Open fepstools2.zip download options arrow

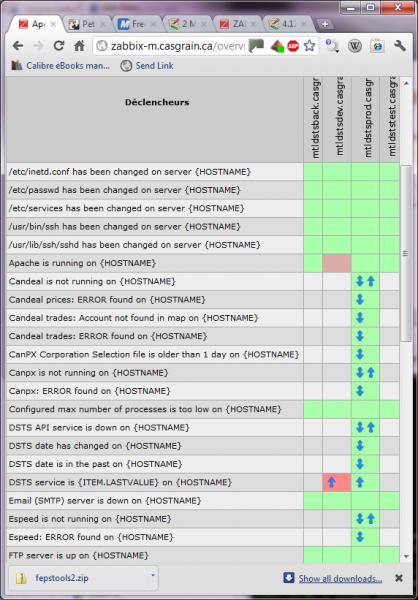(153, 575)
